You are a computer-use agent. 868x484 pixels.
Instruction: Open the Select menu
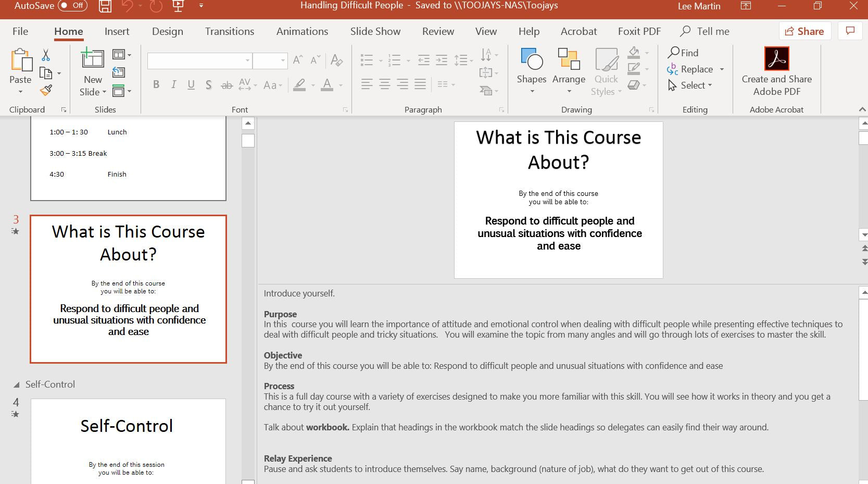690,85
